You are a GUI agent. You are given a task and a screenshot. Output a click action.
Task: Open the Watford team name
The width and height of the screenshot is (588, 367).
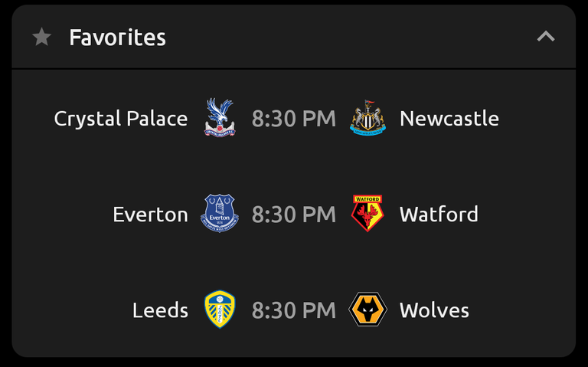tap(439, 215)
